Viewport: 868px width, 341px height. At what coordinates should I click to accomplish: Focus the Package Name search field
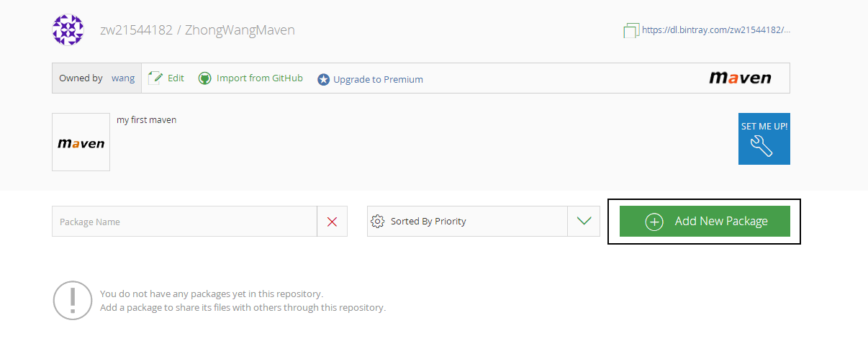point(184,222)
